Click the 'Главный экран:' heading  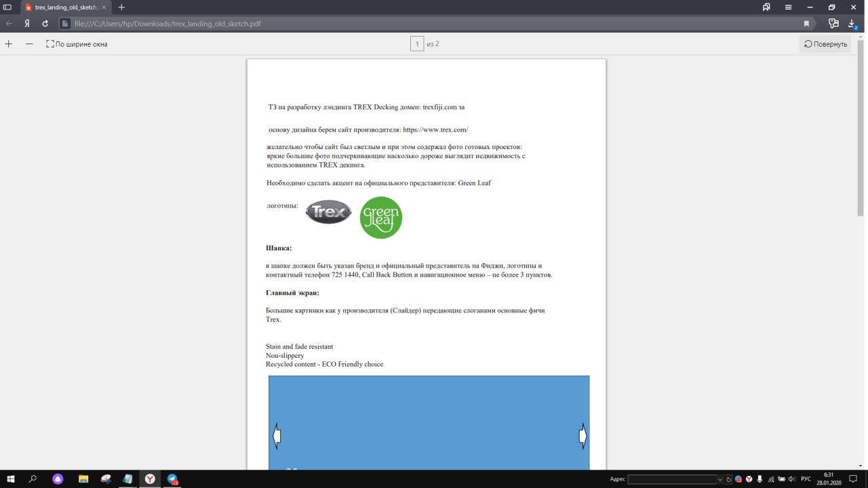[292, 293]
